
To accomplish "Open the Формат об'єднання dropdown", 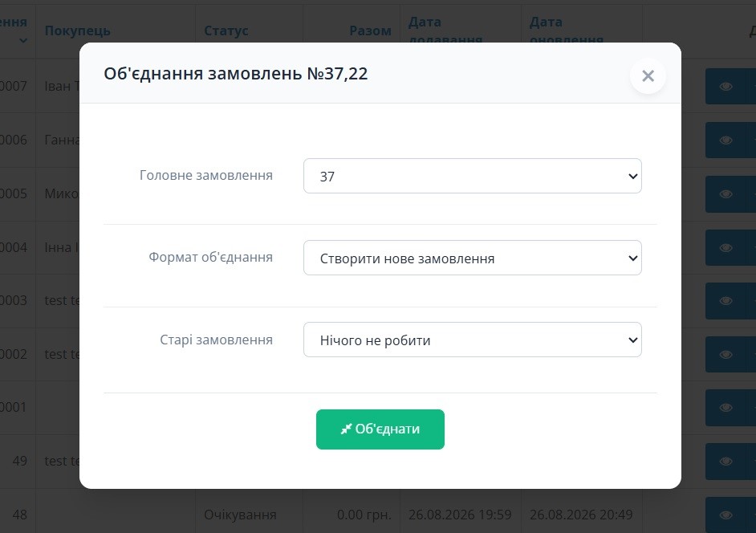I will [473, 258].
